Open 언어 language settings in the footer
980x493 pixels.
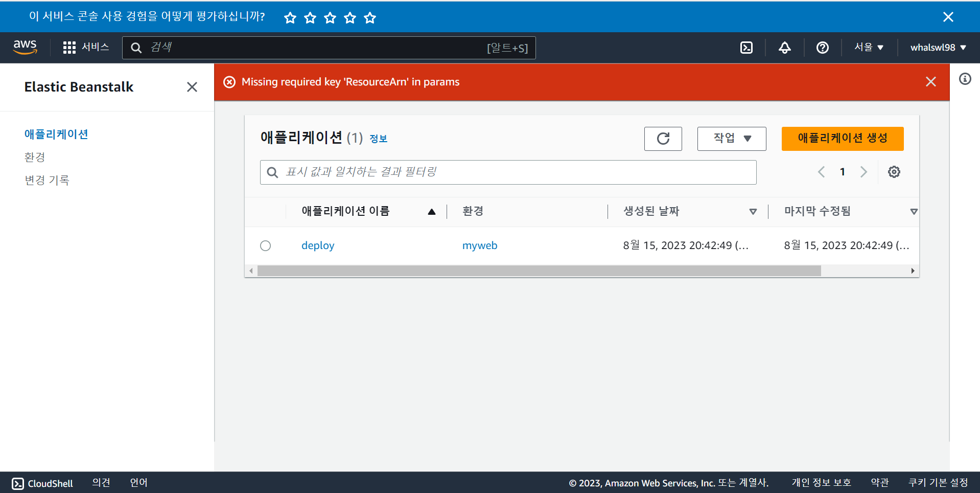tap(138, 483)
